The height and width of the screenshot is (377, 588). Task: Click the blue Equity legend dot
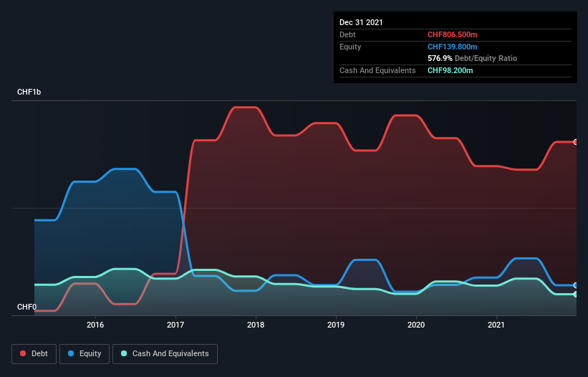(x=71, y=353)
